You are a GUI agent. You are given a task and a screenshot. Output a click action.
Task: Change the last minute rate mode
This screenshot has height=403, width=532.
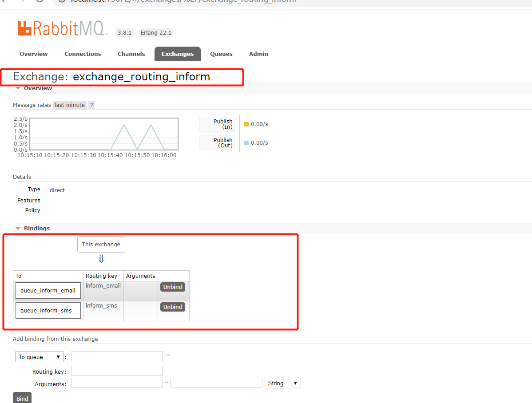coord(69,105)
